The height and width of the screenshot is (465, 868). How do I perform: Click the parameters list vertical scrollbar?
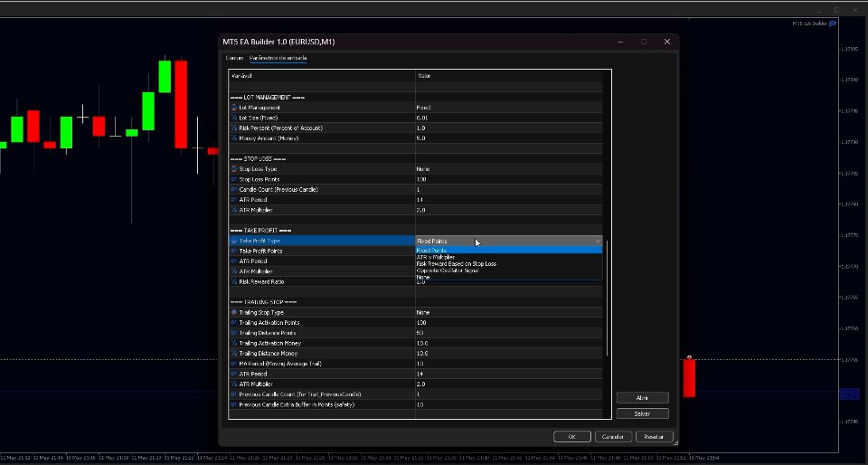[x=608, y=299]
